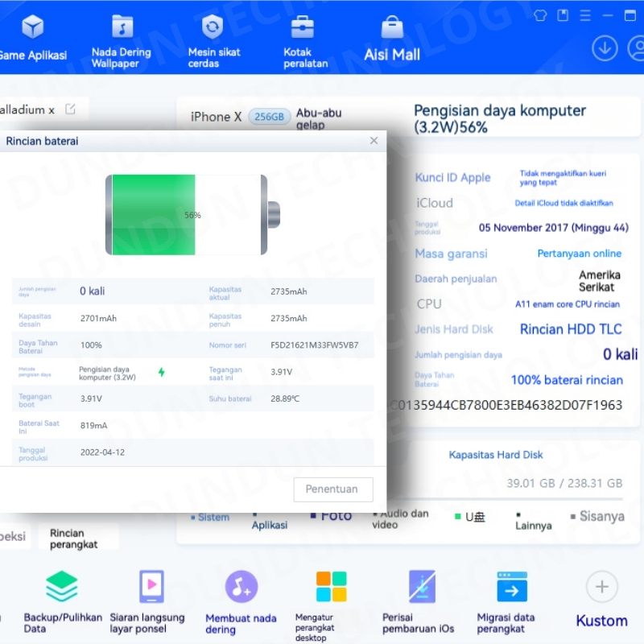Click the download manager arrow icon
Screen dimensions: 644x644
[x=605, y=48]
